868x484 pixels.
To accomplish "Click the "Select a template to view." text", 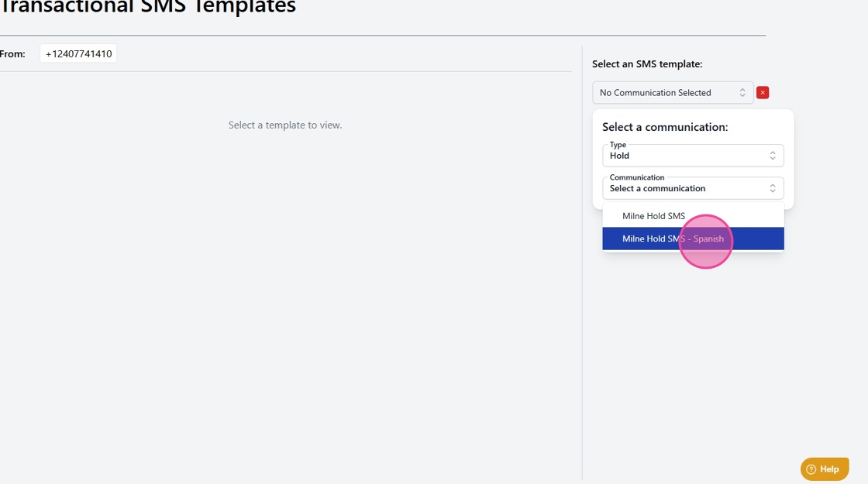I will [284, 125].
